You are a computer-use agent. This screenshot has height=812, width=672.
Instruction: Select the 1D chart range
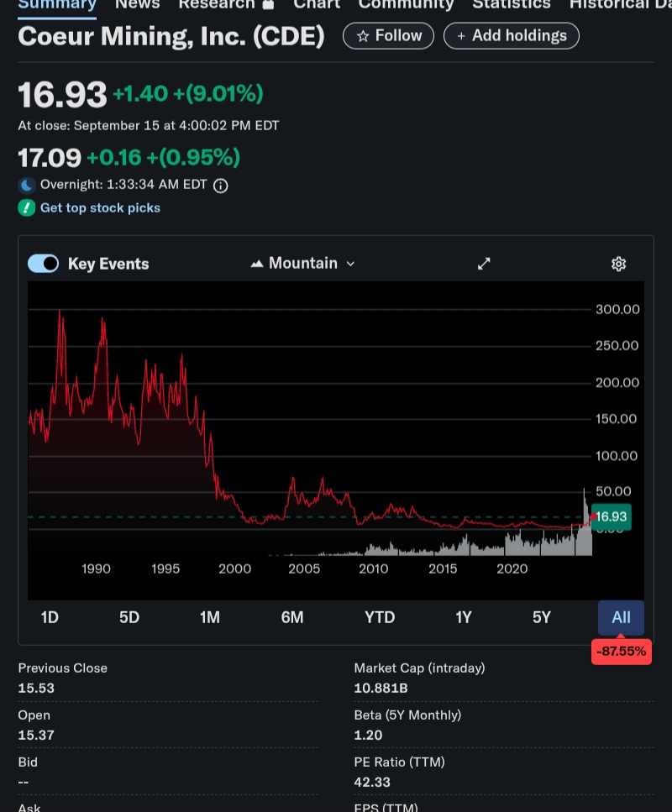(x=50, y=617)
